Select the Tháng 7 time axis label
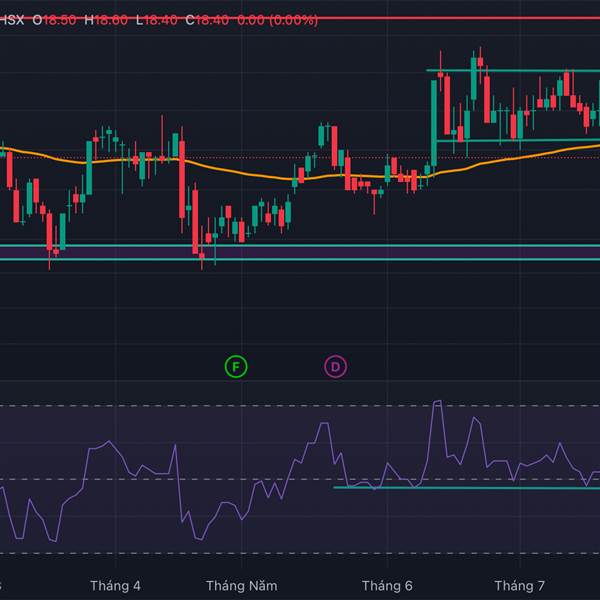This screenshot has height=600, width=600. pos(519,585)
